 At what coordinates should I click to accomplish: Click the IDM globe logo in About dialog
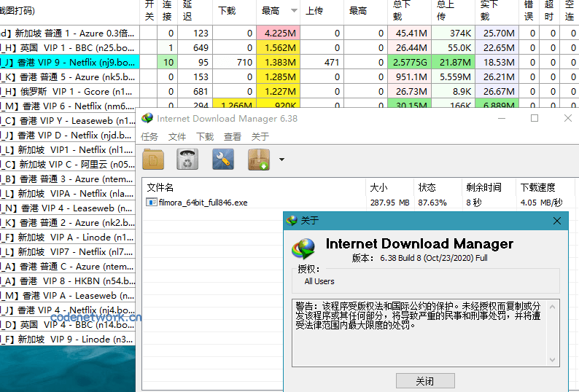click(x=303, y=248)
